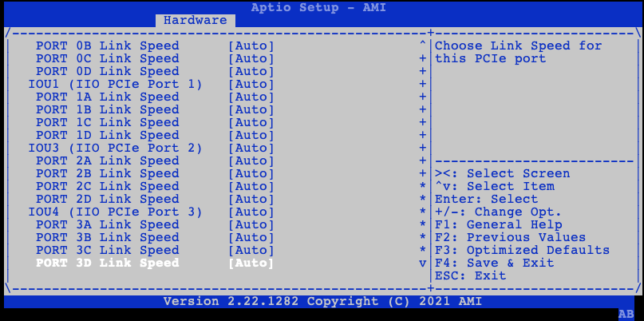Click the '+/-: Change Opt.' hint
Screen dimensions: 644x321
(x=498, y=212)
